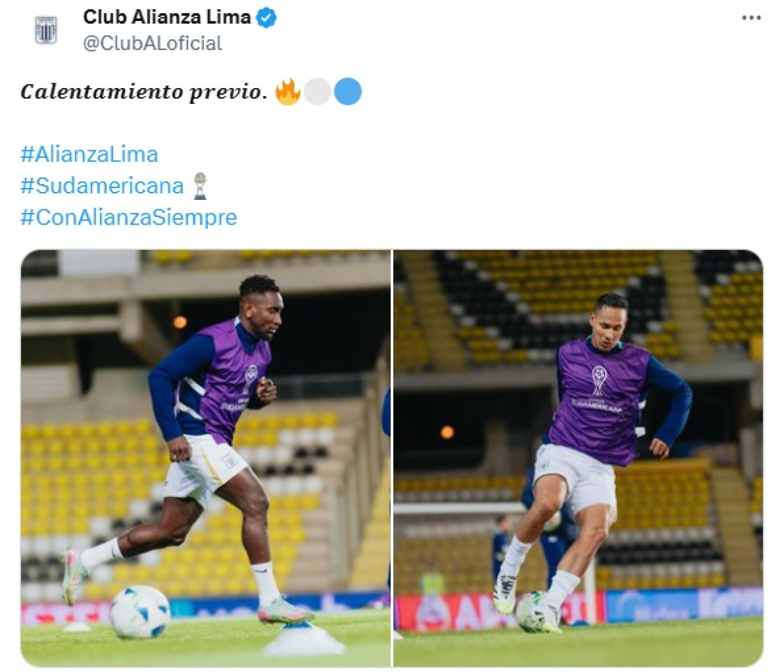Open the Club Alianza Lima profile avatar

click(x=46, y=29)
